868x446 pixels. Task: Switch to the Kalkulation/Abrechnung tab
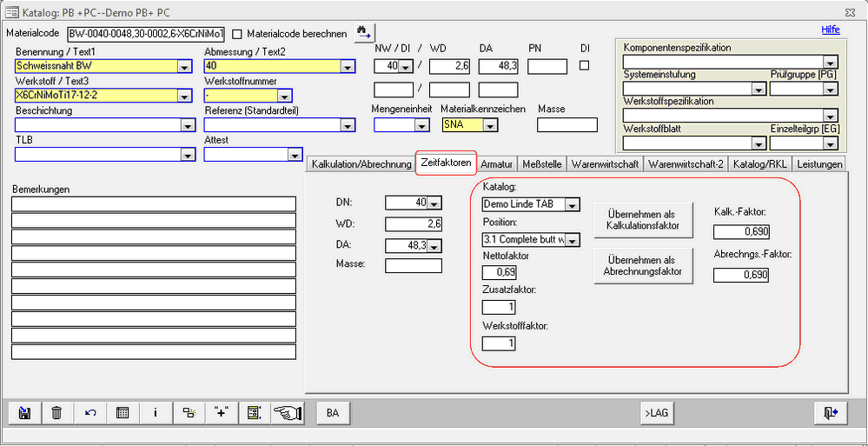point(361,163)
